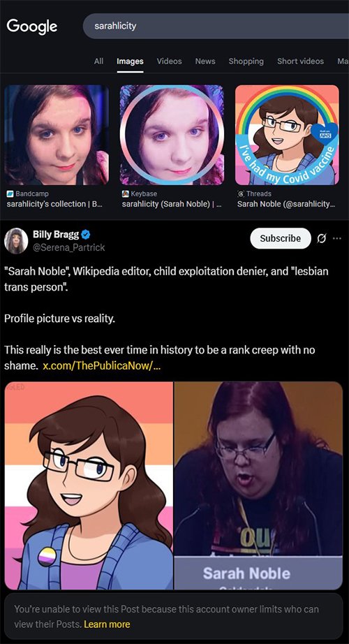This screenshot has height=644, width=349.
Task: Click the sarahlicity search input field
Action: pos(216,26)
